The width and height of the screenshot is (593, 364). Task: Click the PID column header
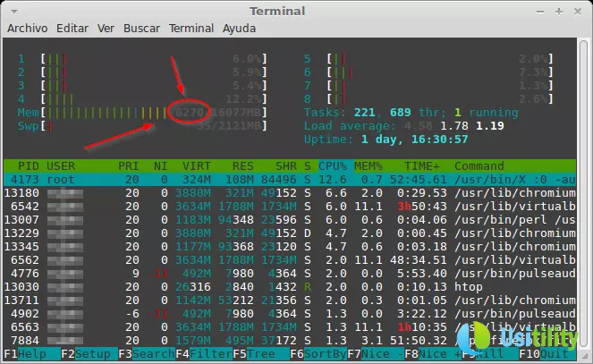[x=28, y=166]
